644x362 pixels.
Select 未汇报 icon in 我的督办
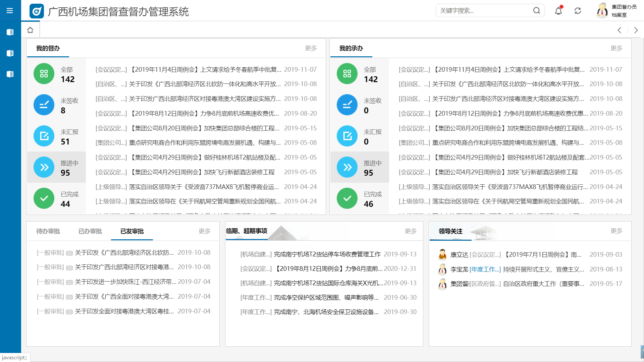click(x=44, y=136)
